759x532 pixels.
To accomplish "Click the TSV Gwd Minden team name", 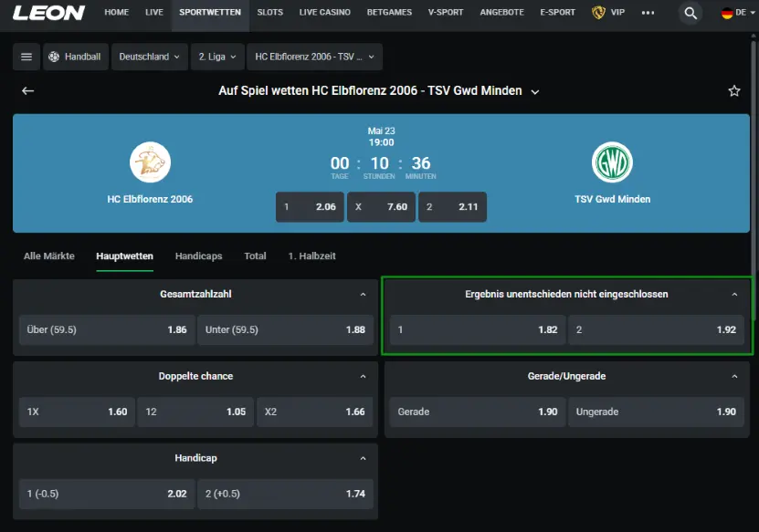I will click(x=612, y=199).
